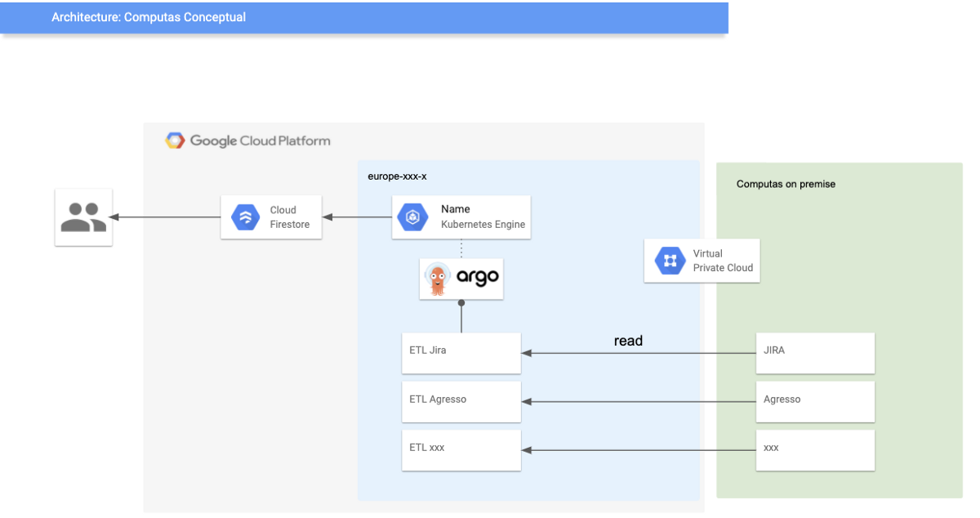This screenshot has height=518, width=980.
Task: Click the users group icon
Action: point(83,217)
